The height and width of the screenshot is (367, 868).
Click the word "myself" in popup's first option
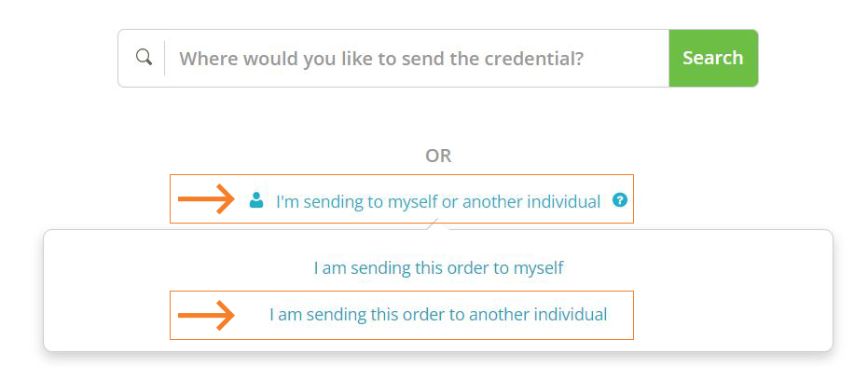[539, 268]
